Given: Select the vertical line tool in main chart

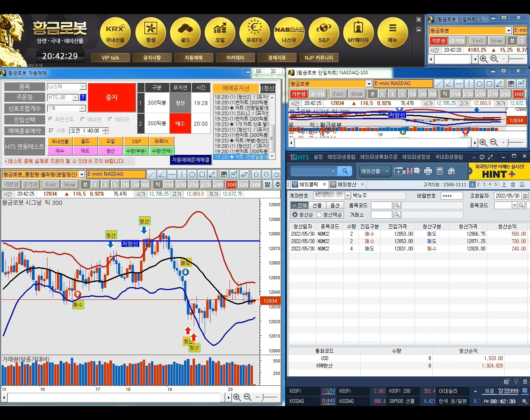Looking at the screenshot, I should click(x=182, y=174).
